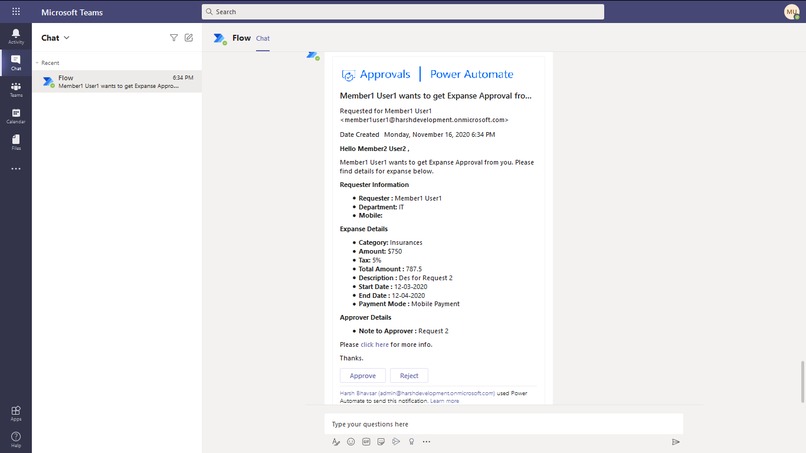Image resolution: width=806 pixels, height=453 pixels.
Task: Switch to the Chat tab of Flow
Action: point(263,39)
